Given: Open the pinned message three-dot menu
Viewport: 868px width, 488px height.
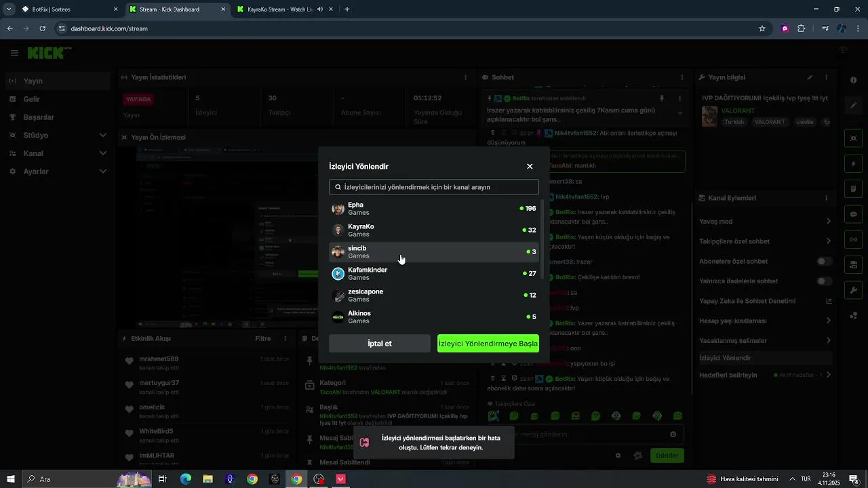Looking at the screenshot, I should point(680,98).
